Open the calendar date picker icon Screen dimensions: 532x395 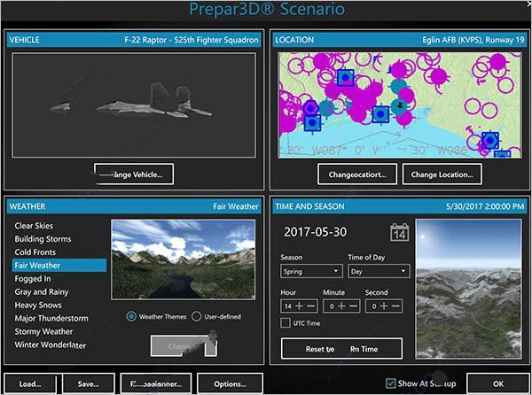pyautogui.click(x=399, y=232)
